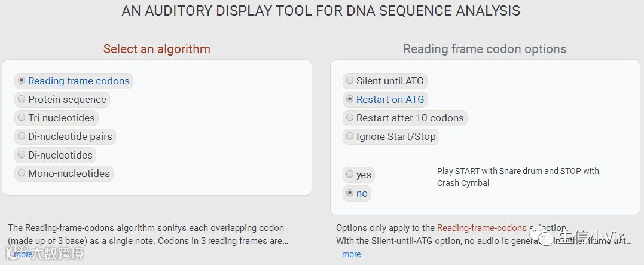The width and height of the screenshot is (644, 265).
Task: Click the Reading-frame-codons red link text
Action: point(481,228)
